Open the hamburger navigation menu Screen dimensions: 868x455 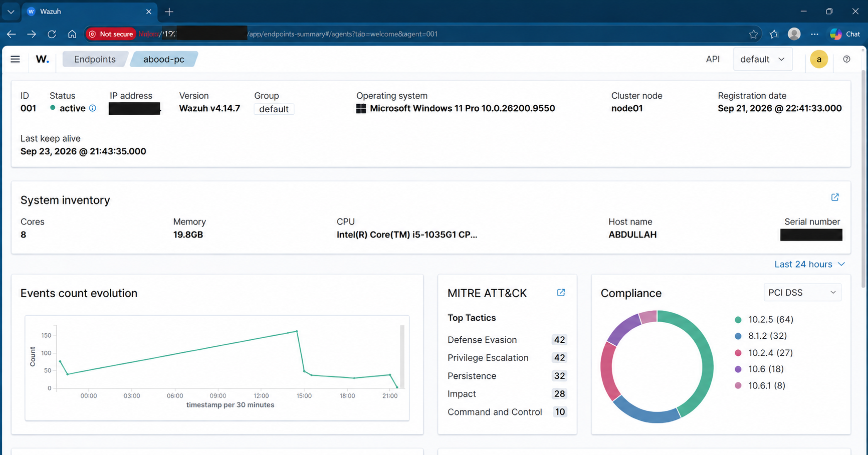pyautogui.click(x=16, y=59)
